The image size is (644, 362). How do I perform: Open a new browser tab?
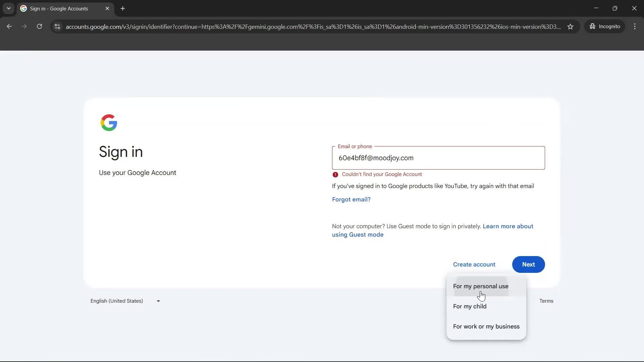point(123,8)
